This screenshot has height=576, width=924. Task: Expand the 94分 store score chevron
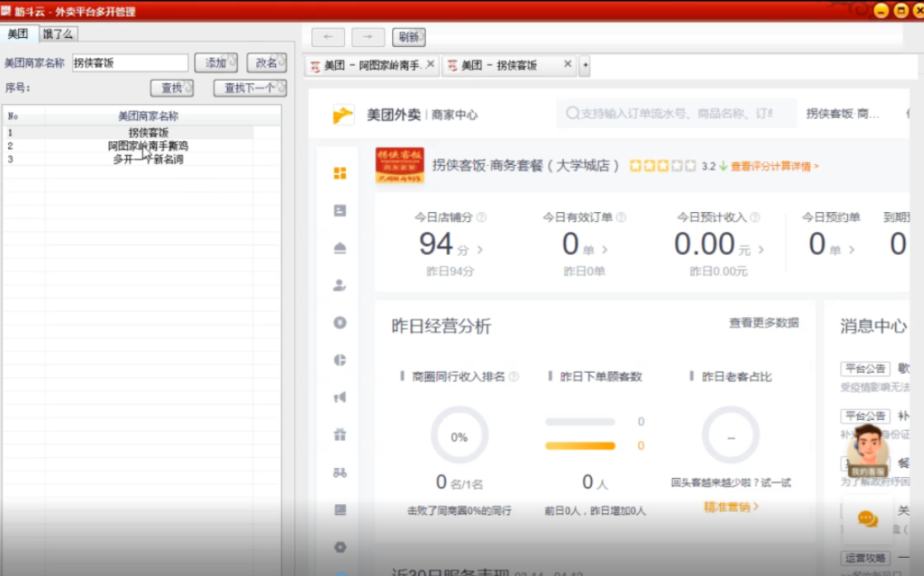click(x=480, y=250)
